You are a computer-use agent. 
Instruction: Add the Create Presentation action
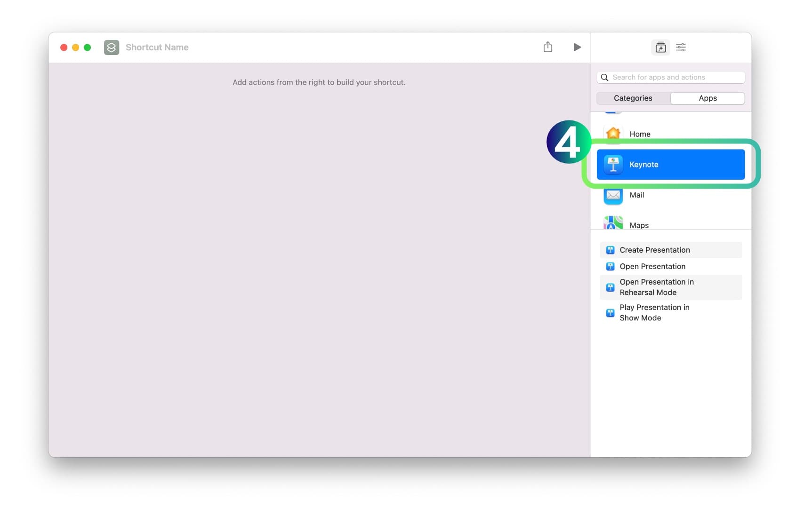coord(654,250)
